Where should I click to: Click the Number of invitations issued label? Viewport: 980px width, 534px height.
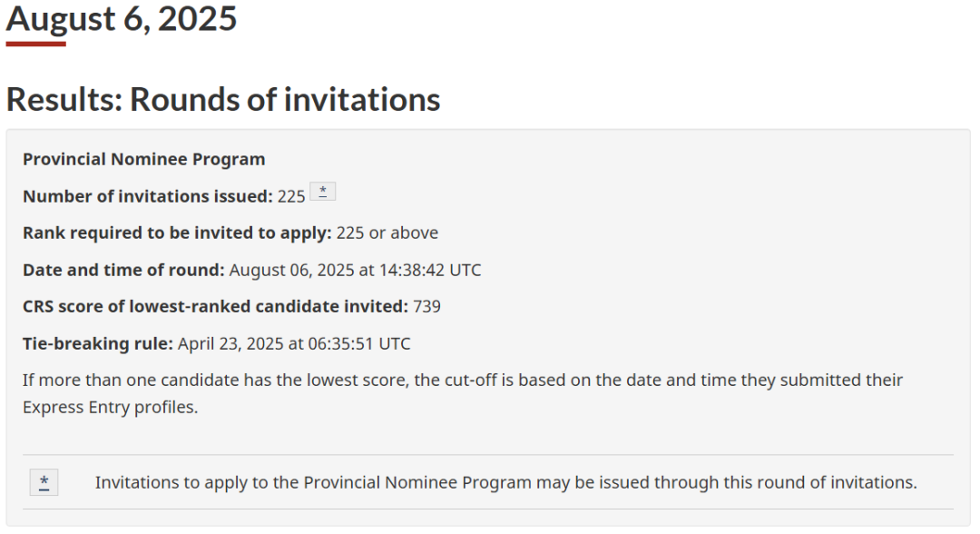[x=148, y=196]
